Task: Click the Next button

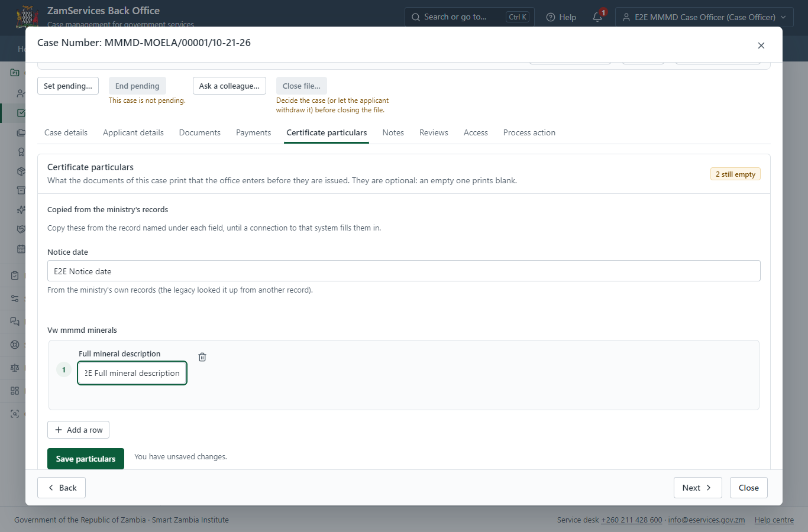Action: tap(698, 488)
